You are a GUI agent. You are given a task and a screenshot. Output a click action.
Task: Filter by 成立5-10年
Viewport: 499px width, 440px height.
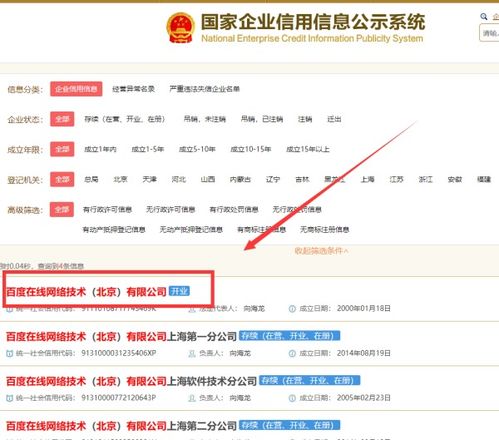[197, 149]
